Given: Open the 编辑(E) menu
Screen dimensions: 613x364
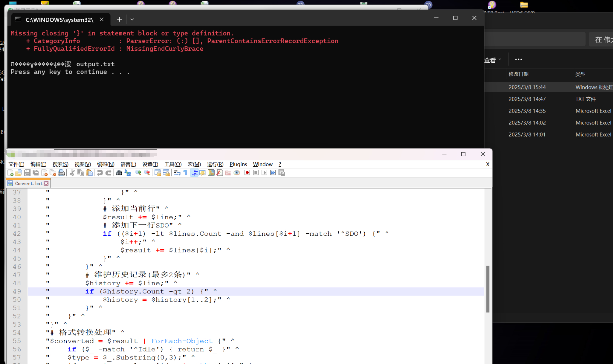Looking at the screenshot, I should (38, 164).
